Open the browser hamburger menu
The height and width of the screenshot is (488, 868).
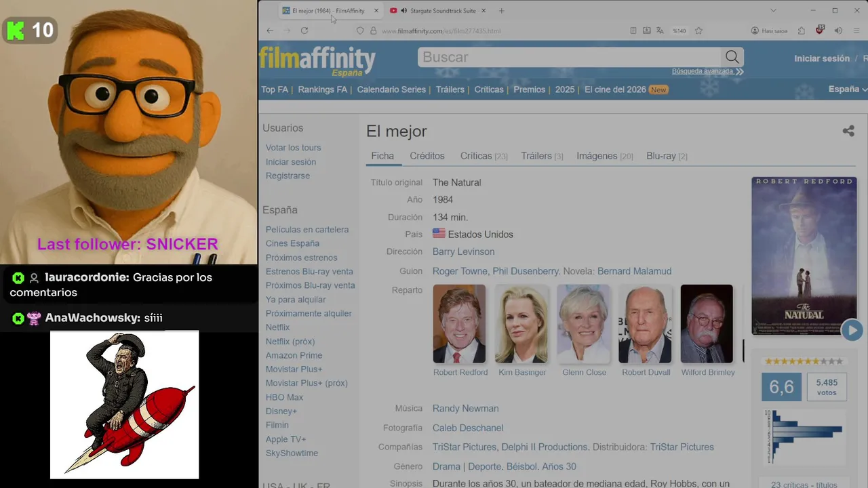click(x=857, y=30)
